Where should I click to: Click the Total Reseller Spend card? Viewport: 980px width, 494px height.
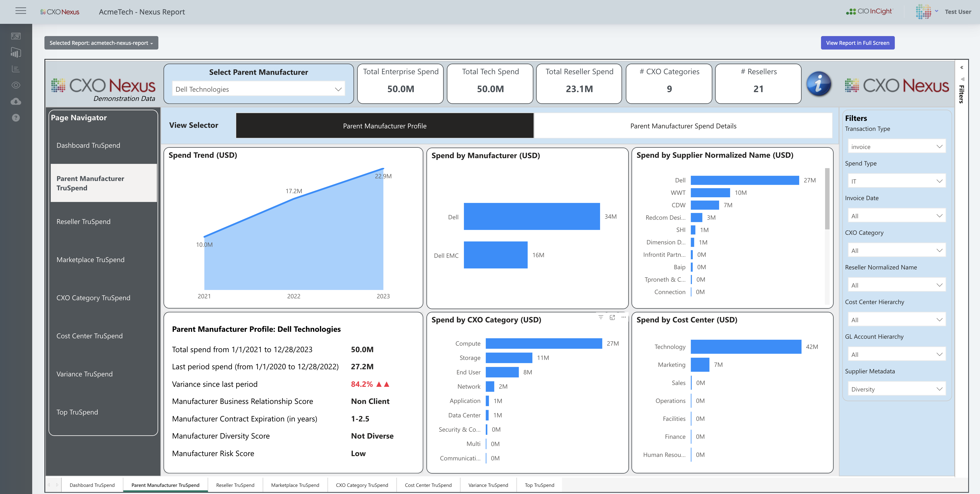pos(579,84)
